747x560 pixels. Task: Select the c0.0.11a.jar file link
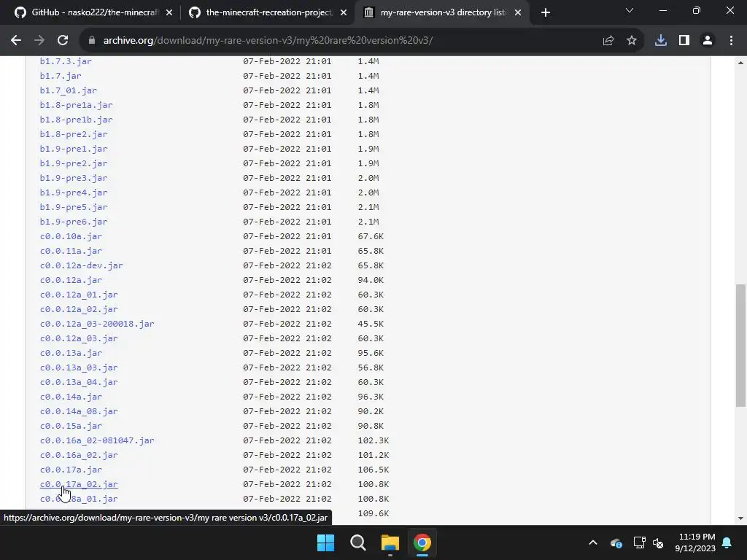pyautogui.click(x=71, y=251)
